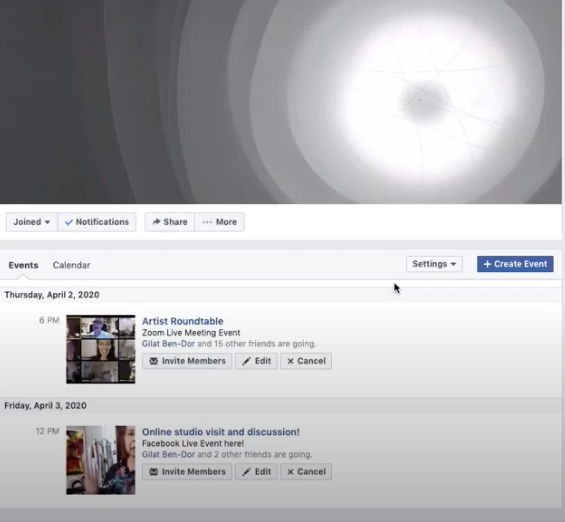This screenshot has width=565, height=522.
Task: Click the Share arrow icon
Action: 156,222
